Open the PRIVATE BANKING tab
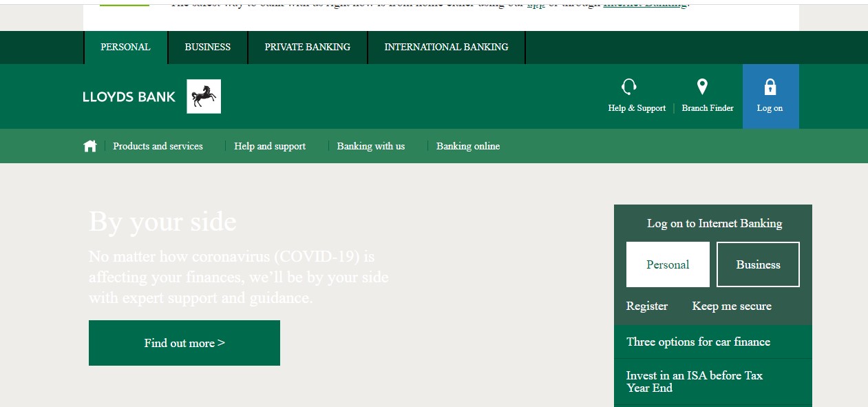The height and width of the screenshot is (407, 868). [x=308, y=48]
